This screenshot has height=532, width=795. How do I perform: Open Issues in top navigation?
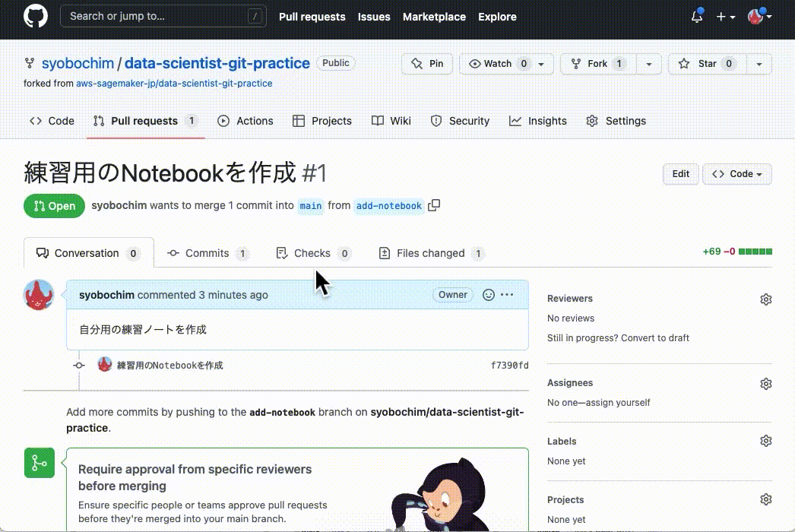coord(374,17)
